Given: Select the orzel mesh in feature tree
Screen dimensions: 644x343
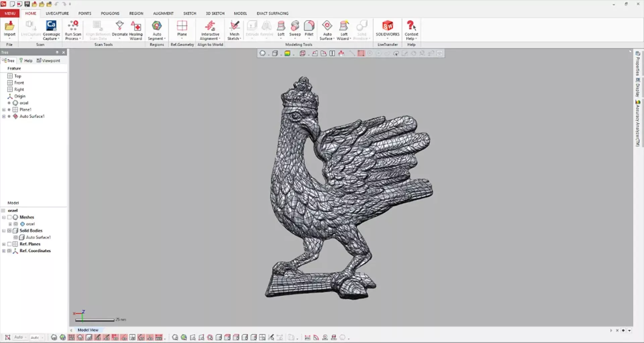Looking at the screenshot, I should coord(24,103).
